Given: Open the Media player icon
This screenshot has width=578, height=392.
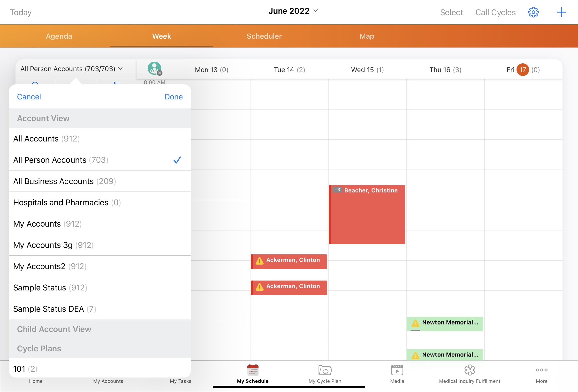Looking at the screenshot, I should pyautogui.click(x=397, y=370).
